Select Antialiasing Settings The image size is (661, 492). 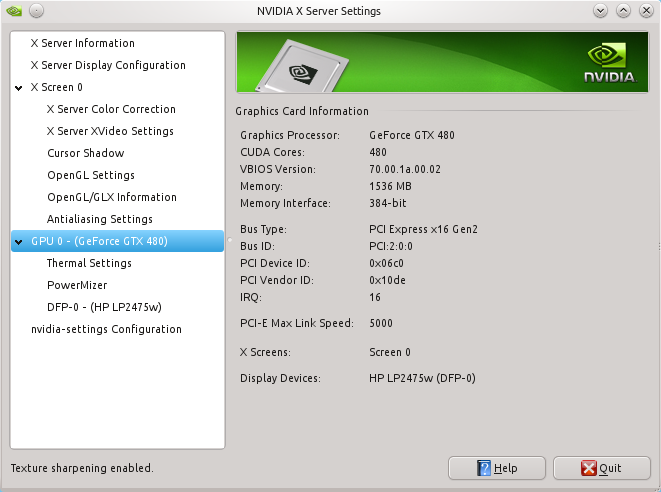point(99,219)
